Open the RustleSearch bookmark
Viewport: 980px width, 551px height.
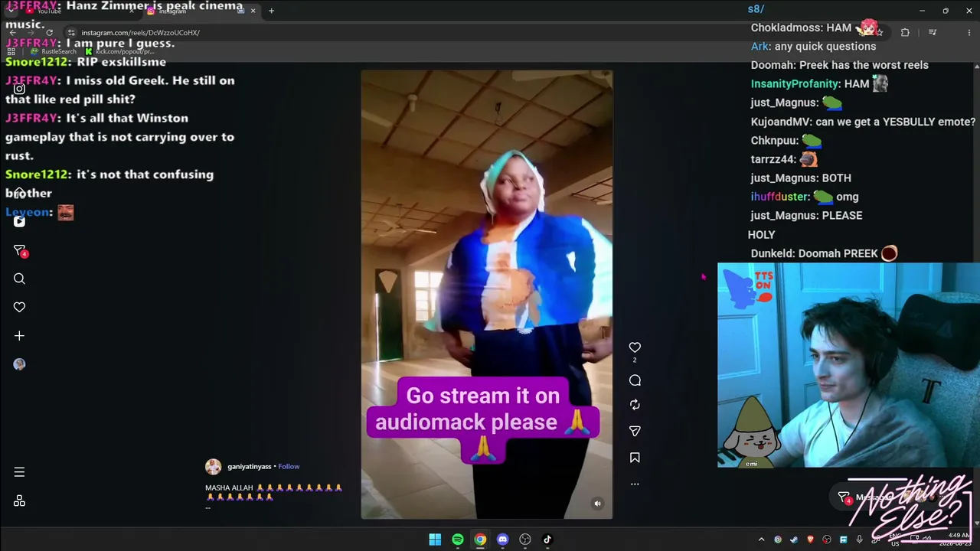(54, 51)
